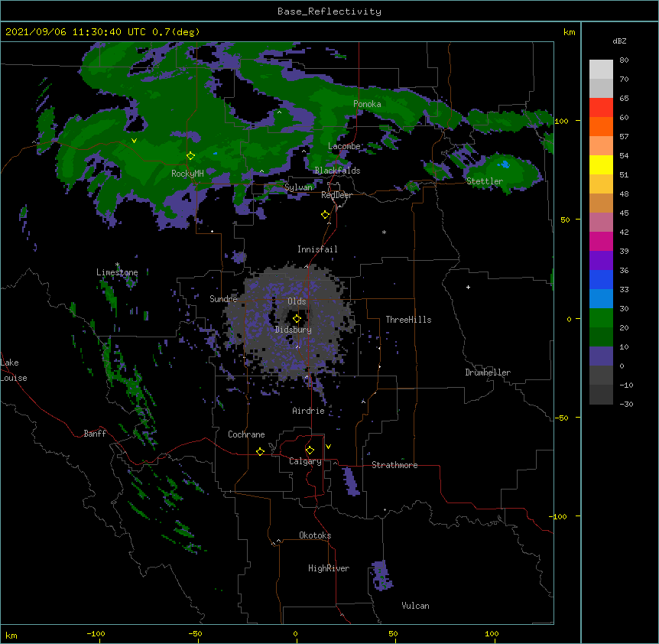Click the Cochrane label

tap(246, 434)
